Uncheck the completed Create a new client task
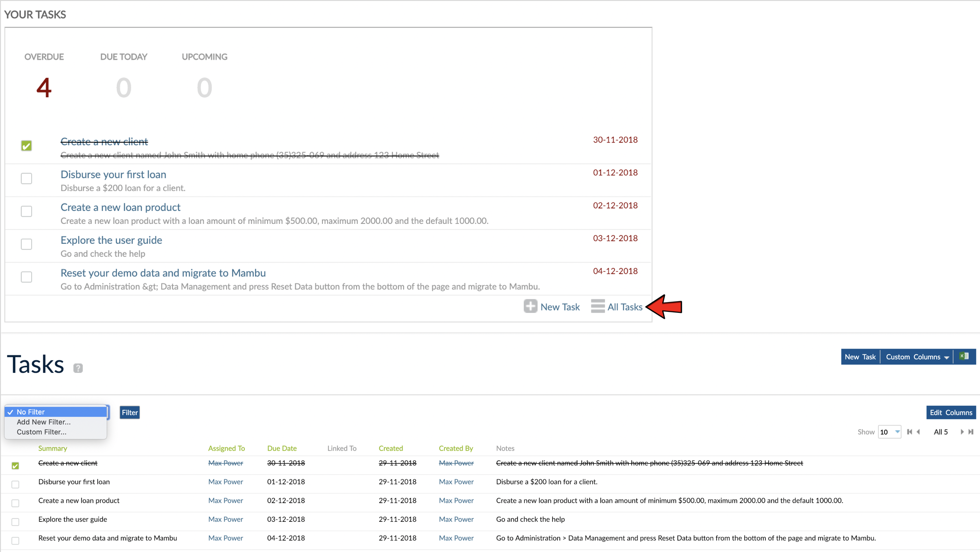980x552 pixels. 27,146
